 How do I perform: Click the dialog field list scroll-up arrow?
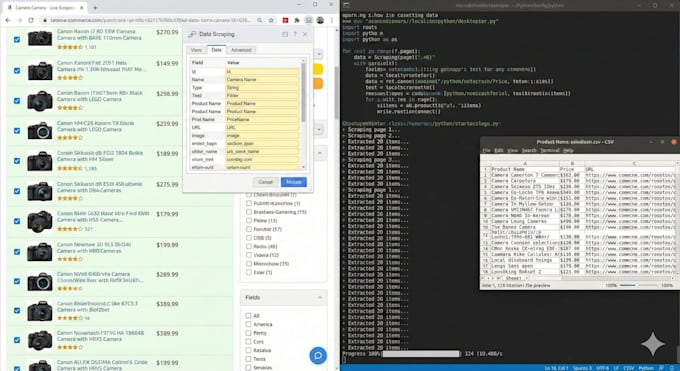(x=303, y=61)
